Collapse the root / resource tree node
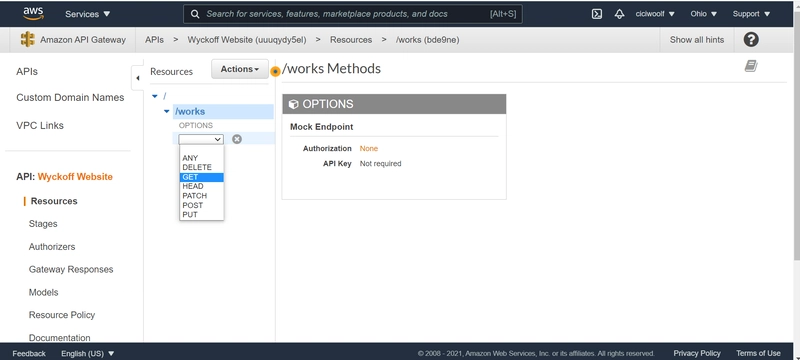This screenshot has width=800, height=360. [x=155, y=96]
